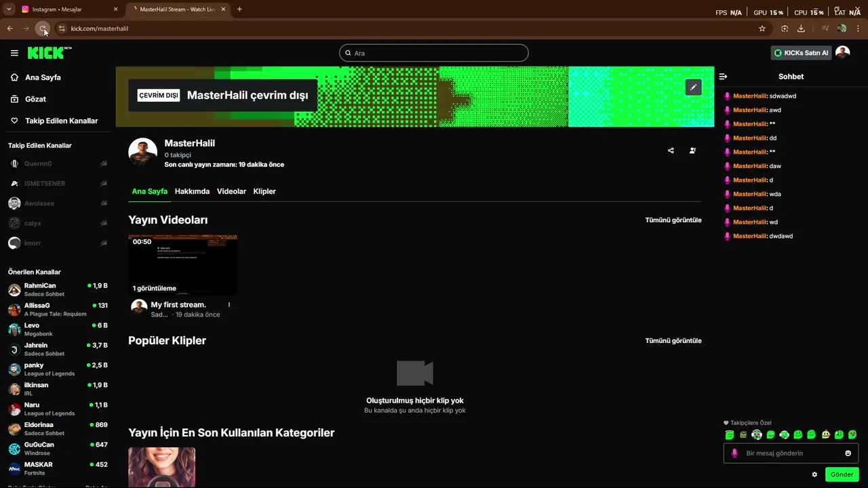
Task: Close the Instagram Mesajlar tab
Action: tap(115, 9)
